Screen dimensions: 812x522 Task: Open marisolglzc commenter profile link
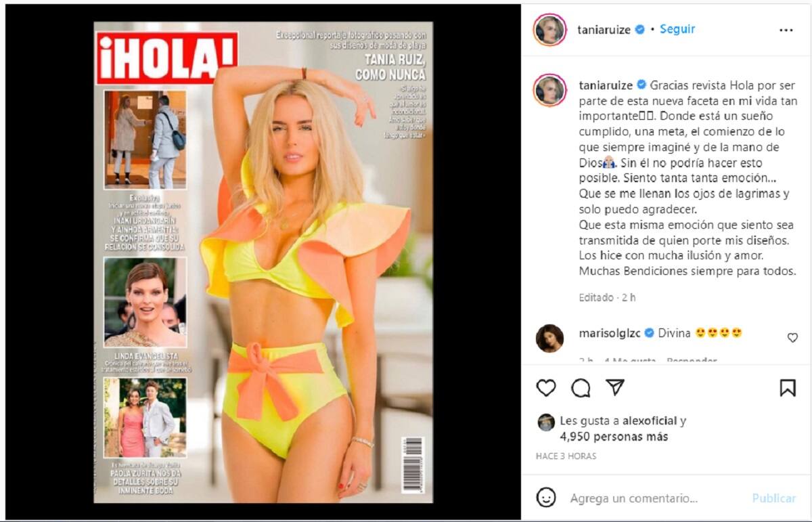point(609,332)
